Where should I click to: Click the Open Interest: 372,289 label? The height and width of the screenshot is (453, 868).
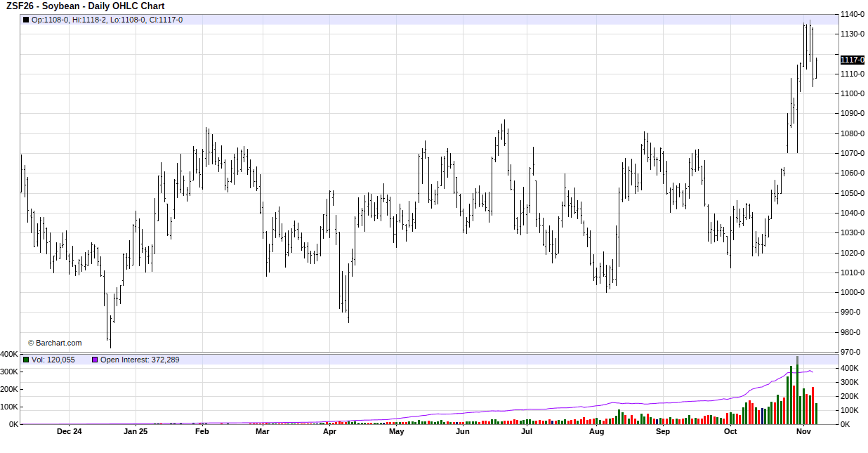point(140,360)
